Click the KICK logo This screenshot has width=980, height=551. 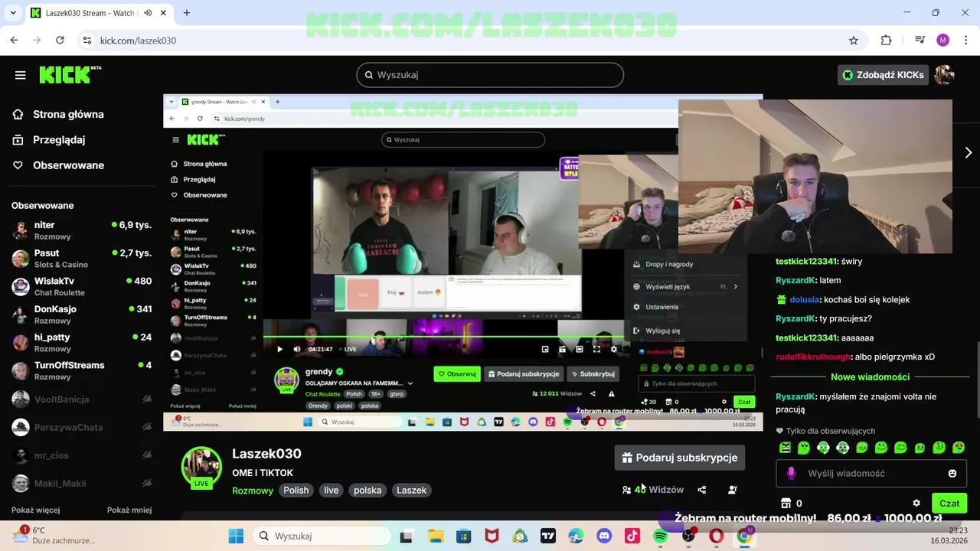pos(70,74)
